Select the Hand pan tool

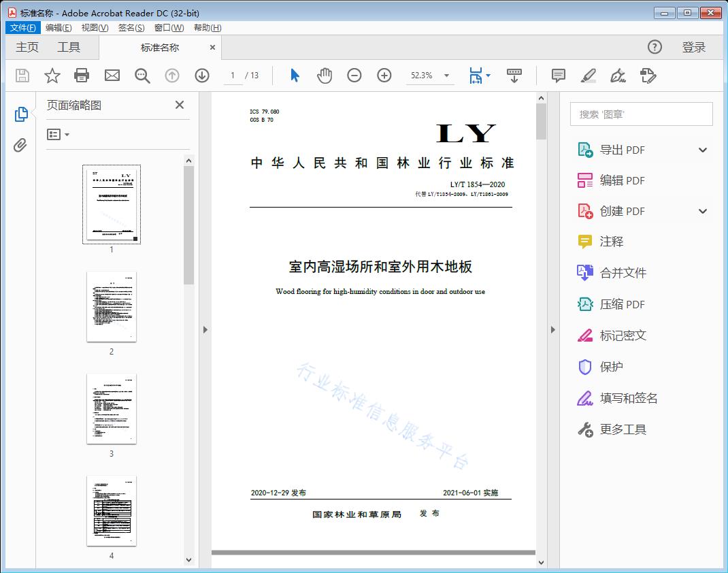(x=325, y=76)
